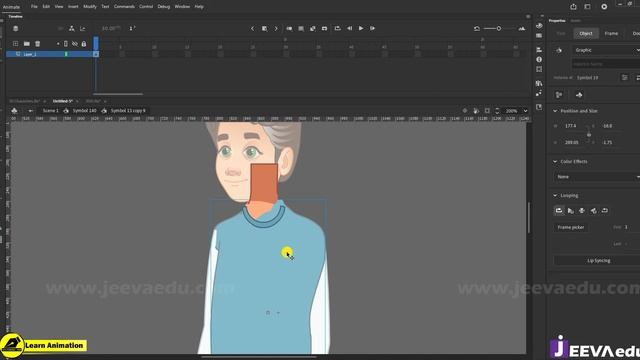Image resolution: width=640 pixels, height=360 pixels.
Task: Reset timeline zoom icon
Action: 476,28
